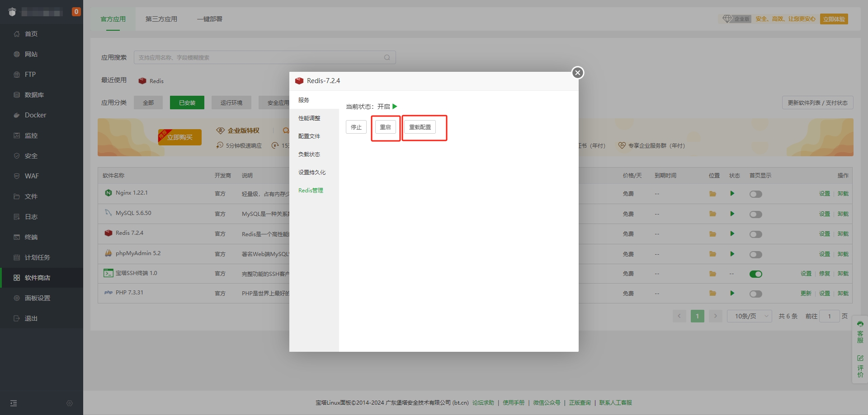Open the 10条/页 page size dropdown
868x415 pixels.
click(749, 316)
